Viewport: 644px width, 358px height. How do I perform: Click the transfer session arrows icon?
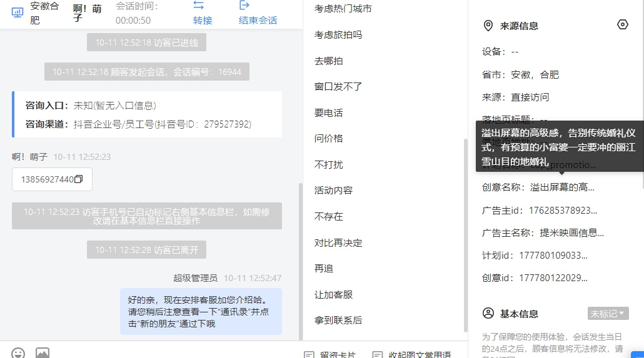coord(198,5)
